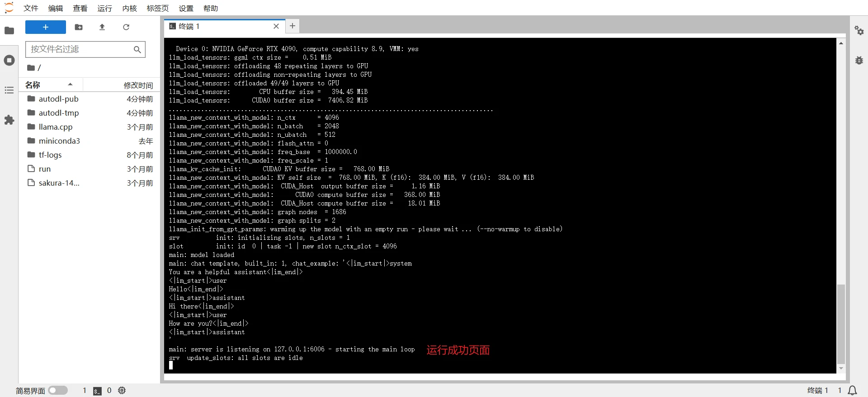Open the extension manager puzzle icon
The image size is (868, 397).
(9, 120)
